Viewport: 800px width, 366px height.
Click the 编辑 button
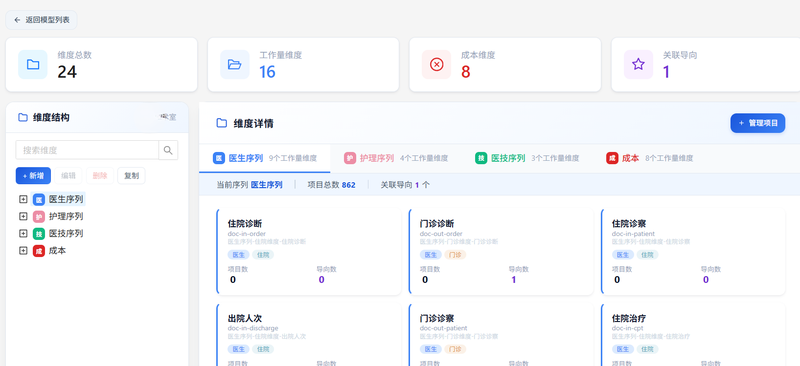pos(68,176)
